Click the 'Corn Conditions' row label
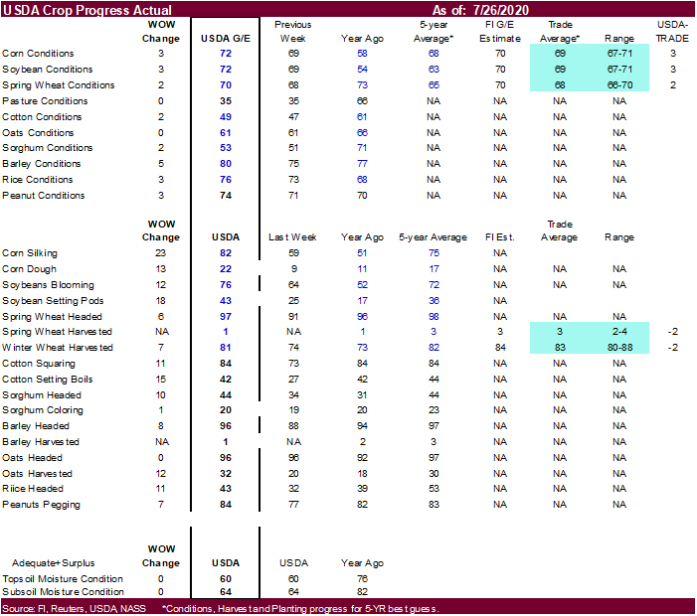Screen dimensions: 697x616 38,54
